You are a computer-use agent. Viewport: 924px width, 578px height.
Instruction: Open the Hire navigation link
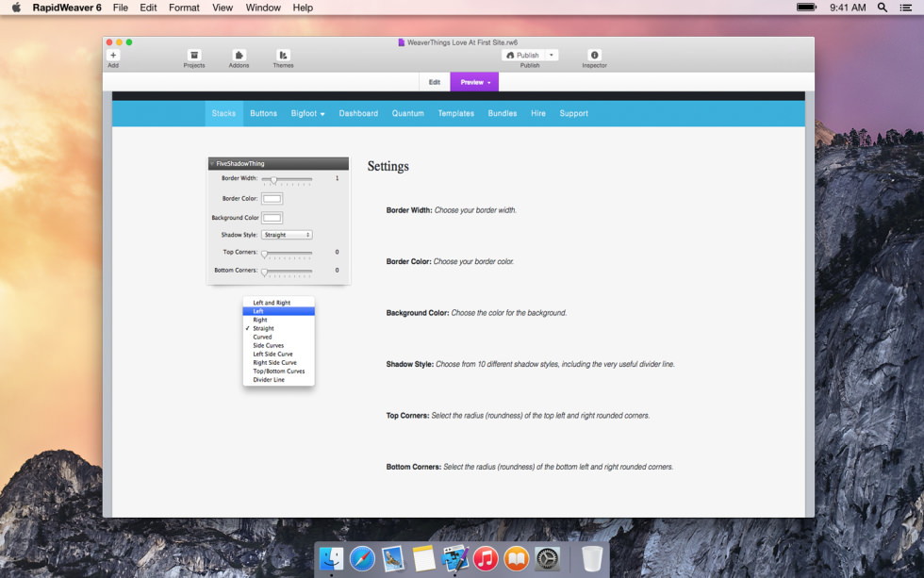coord(538,113)
